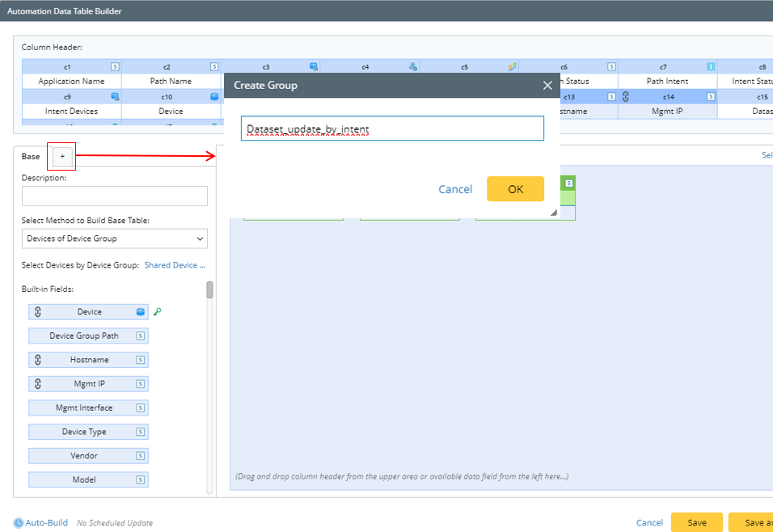Click the type icon on green table column
This screenshot has height=532, width=773.
coord(569,184)
